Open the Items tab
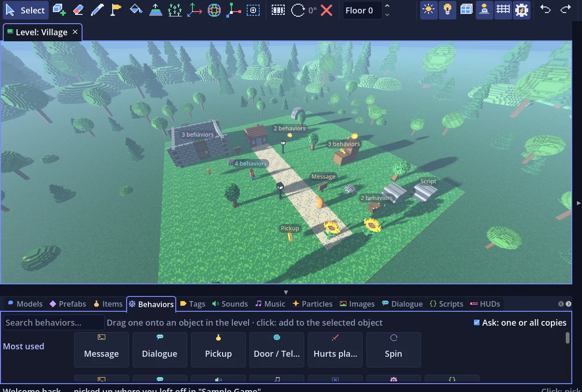The height and width of the screenshot is (392, 582). tap(108, 304)
